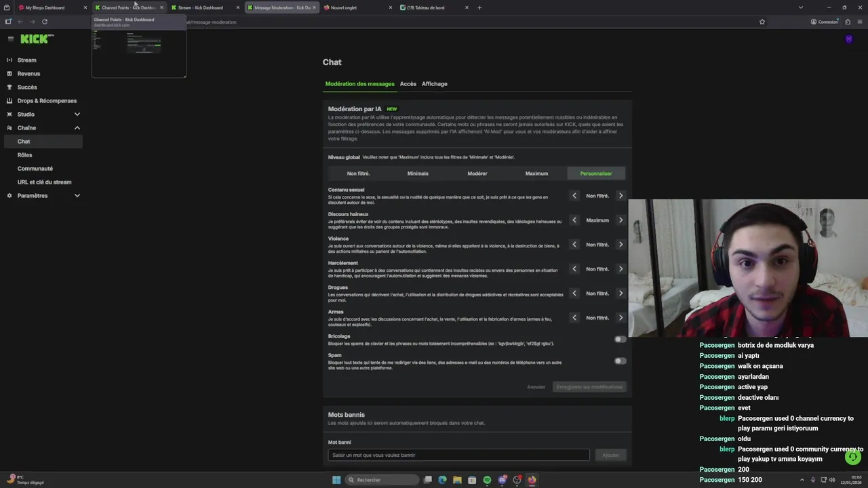The image size is (868, 488).
Task: Click Ajouter next to banned word field
Action: click(610, 455)
